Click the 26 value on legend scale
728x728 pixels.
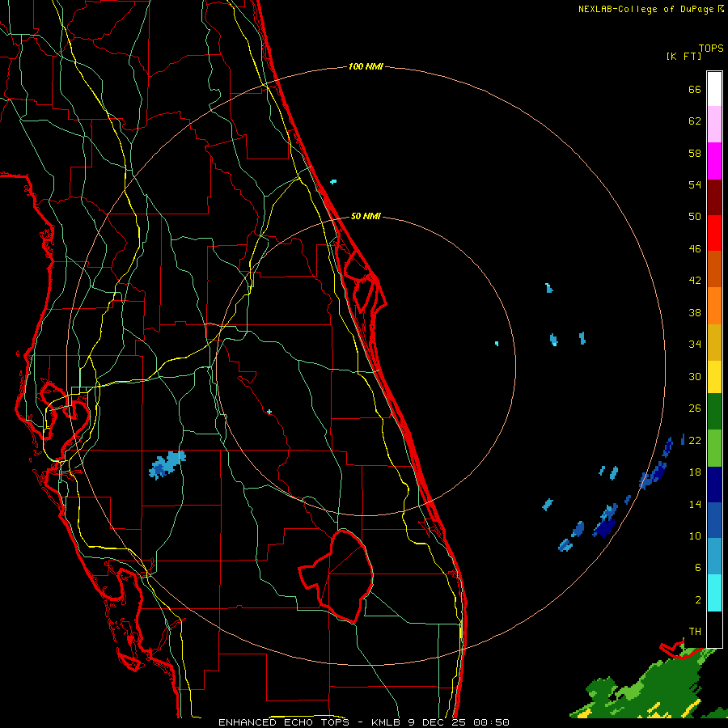695,408
